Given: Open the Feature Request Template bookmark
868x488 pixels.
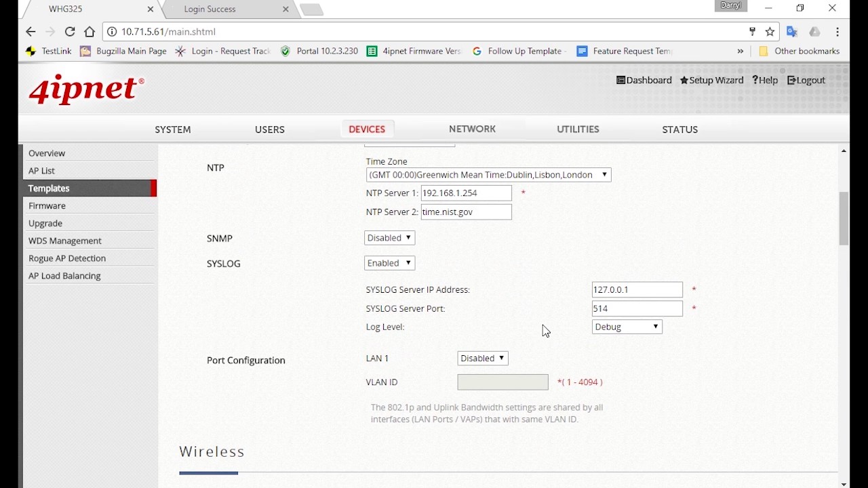Looking at the screenshot, I should 625,51.
